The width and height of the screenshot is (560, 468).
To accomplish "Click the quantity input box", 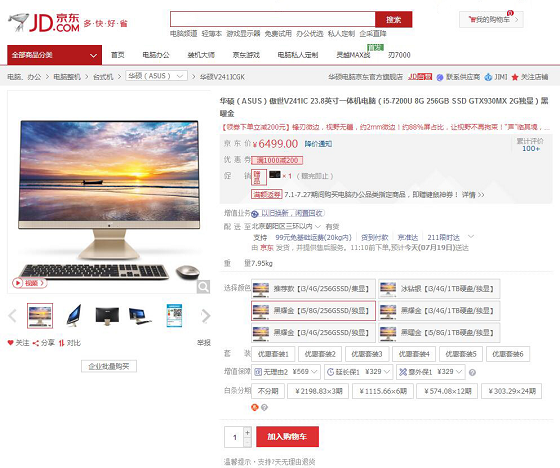I will [234, 437].
